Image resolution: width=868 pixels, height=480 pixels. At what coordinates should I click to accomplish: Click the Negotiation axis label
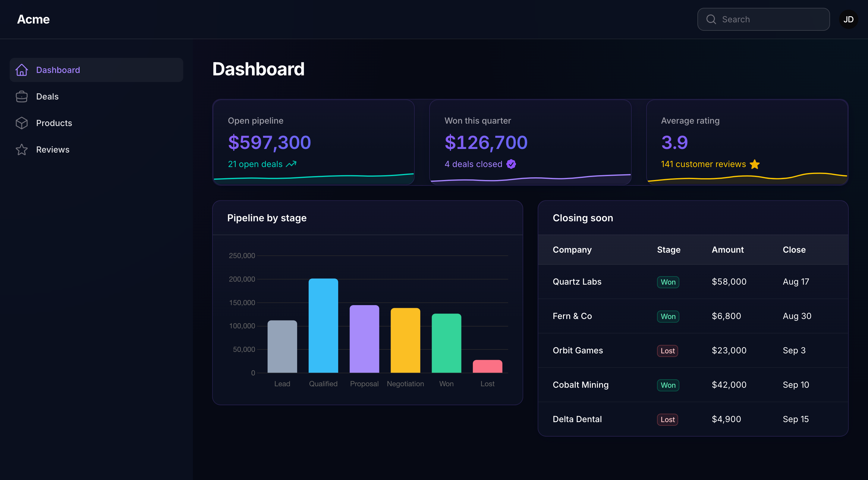pos(405,384)
